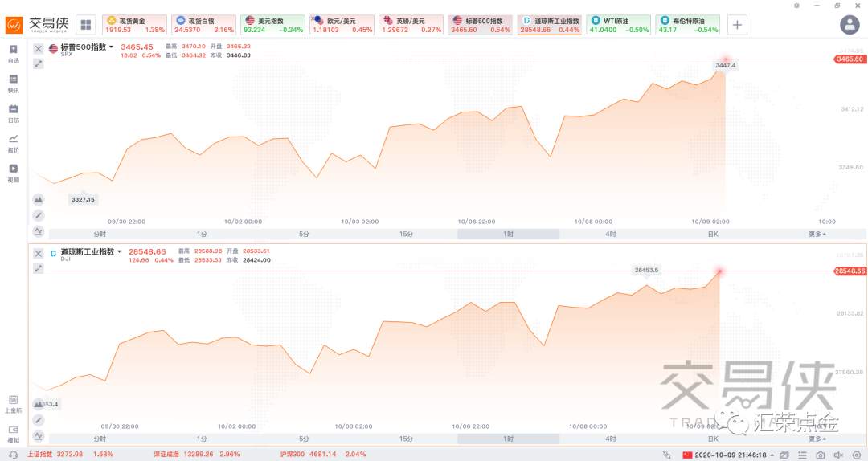Mute sound via the speaker icon
Viewport: 868px width, 461px height.
coord(838,455)
